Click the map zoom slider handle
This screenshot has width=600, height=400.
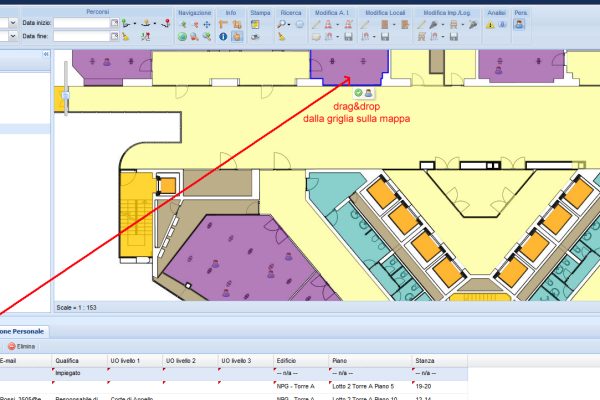point(66,95)
